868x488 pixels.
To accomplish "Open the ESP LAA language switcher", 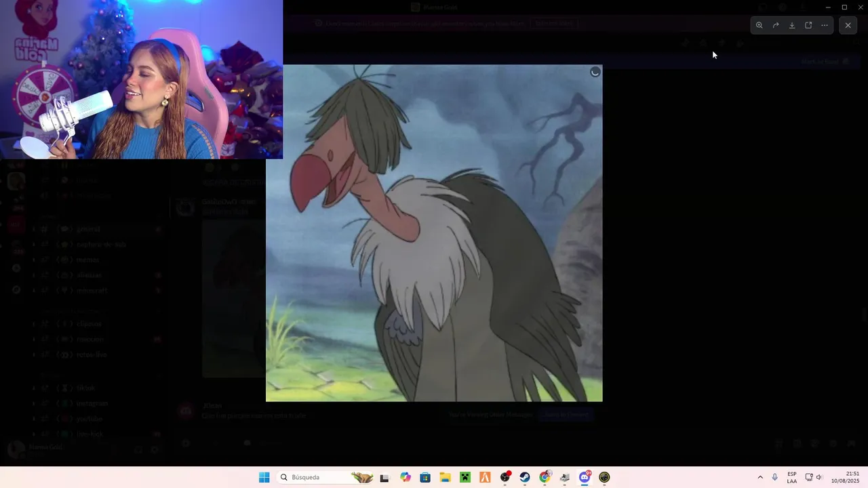I will (792, 477).
